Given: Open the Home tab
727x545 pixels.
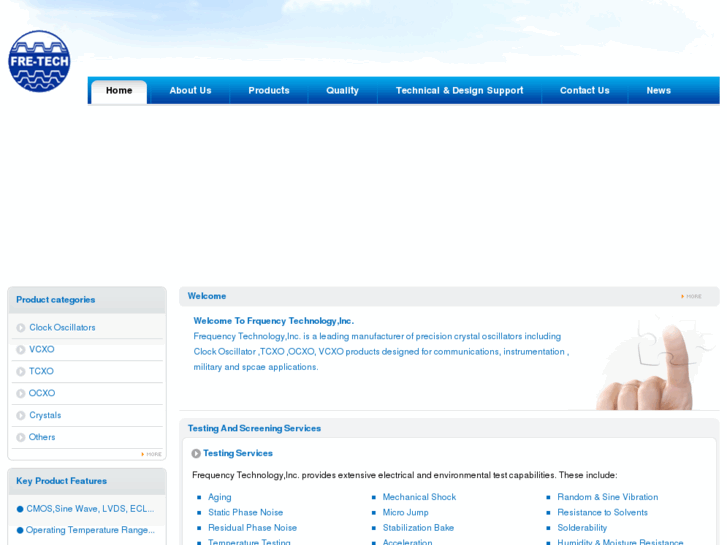Looking at the screenshot, I should tap(119, 91).
